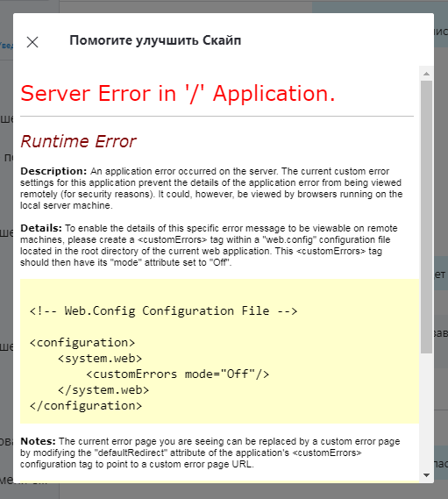This screenshot has height=499, width=448.
Task: Click the "<!-- Web.Config Configuration File -->" comment line
Action: pyautogui.click(x=163, y=310)
